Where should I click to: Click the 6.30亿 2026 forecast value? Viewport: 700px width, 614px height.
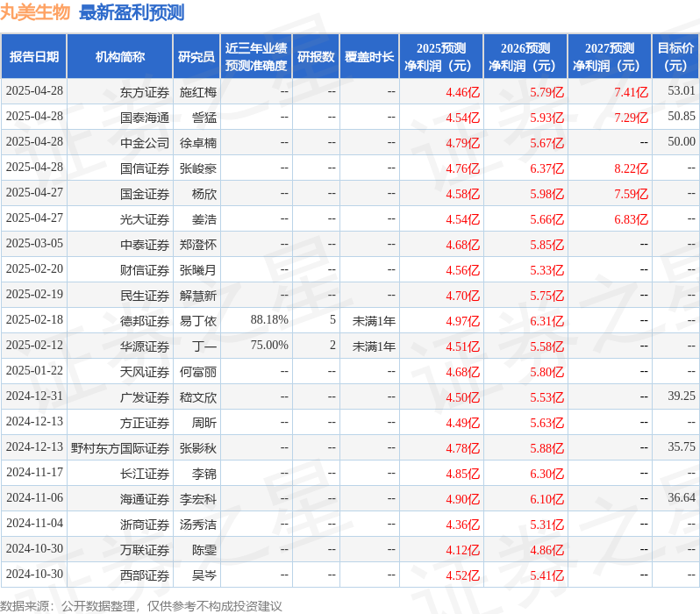[546, 475]
